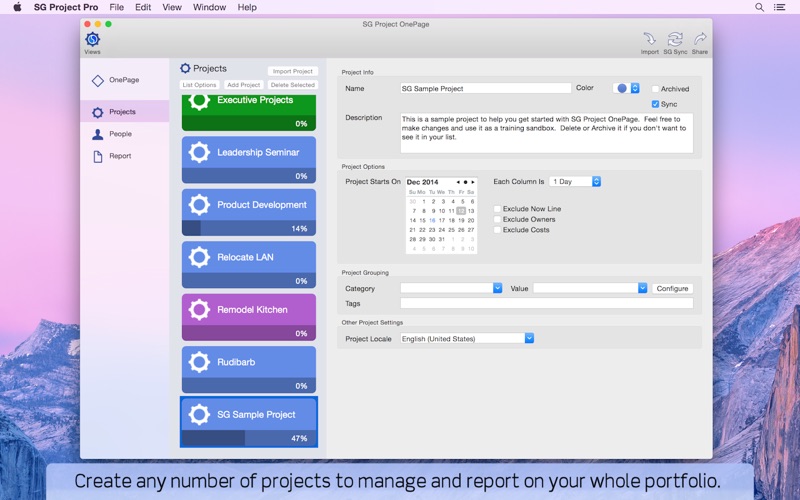Open the People person icon in sidebar
The height and width of the screenshot is (500, 800).
coord(97,134)
